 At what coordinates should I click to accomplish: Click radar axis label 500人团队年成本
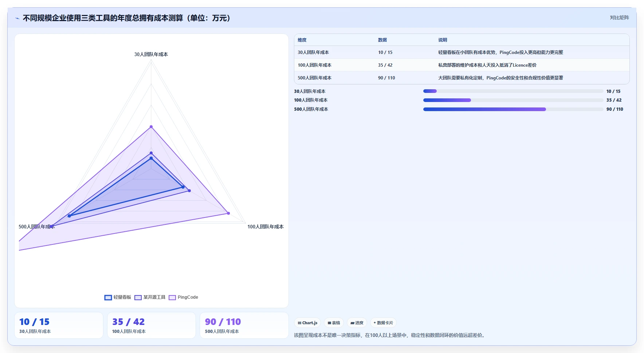[x=36, y=227]
